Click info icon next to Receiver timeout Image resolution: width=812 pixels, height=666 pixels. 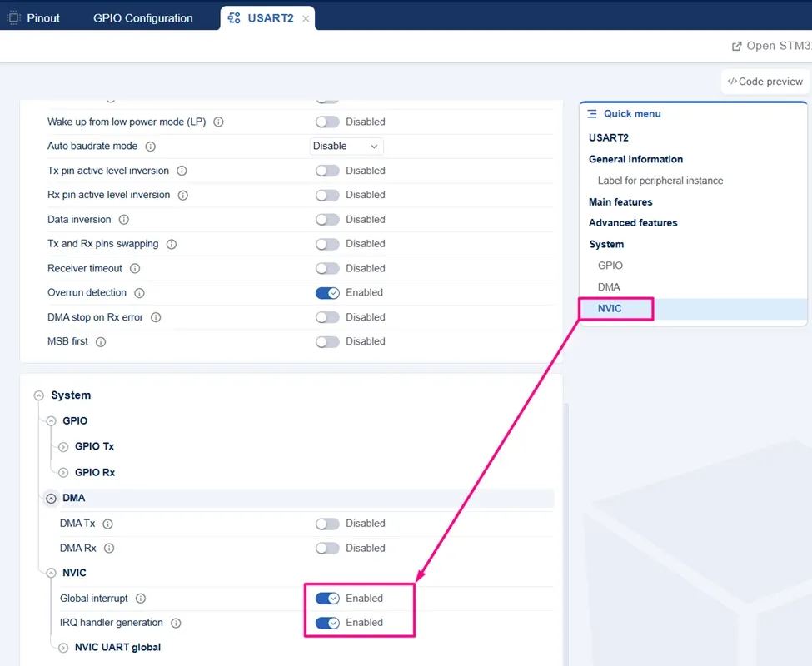pos(135,269)
